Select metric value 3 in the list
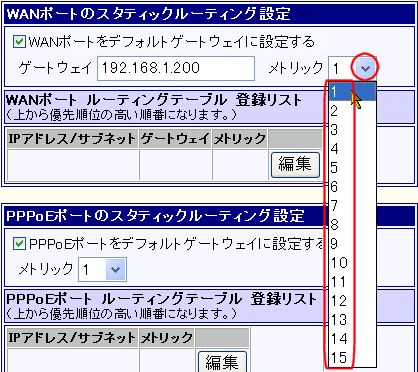The height and width of the screenshot is (372, 418). (x=352, y=130)
